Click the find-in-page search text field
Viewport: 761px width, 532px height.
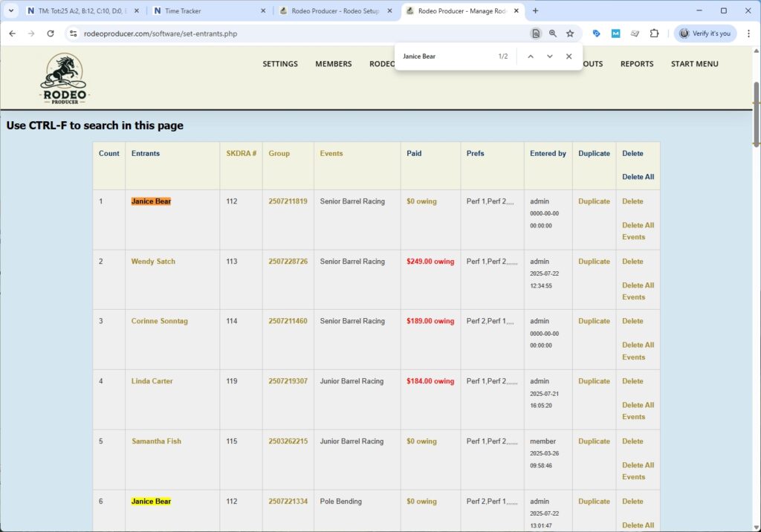[x=446, y=56]
